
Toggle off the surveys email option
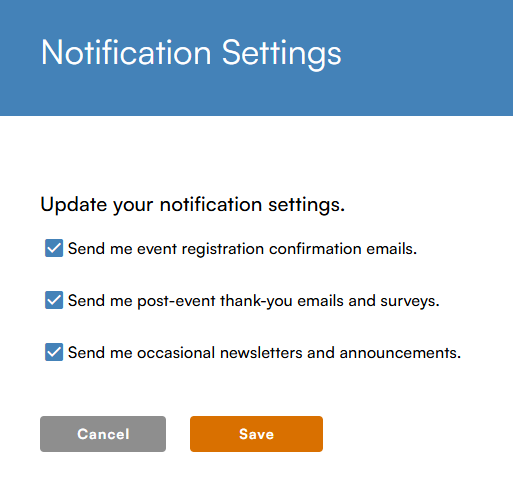click(54, 300)
